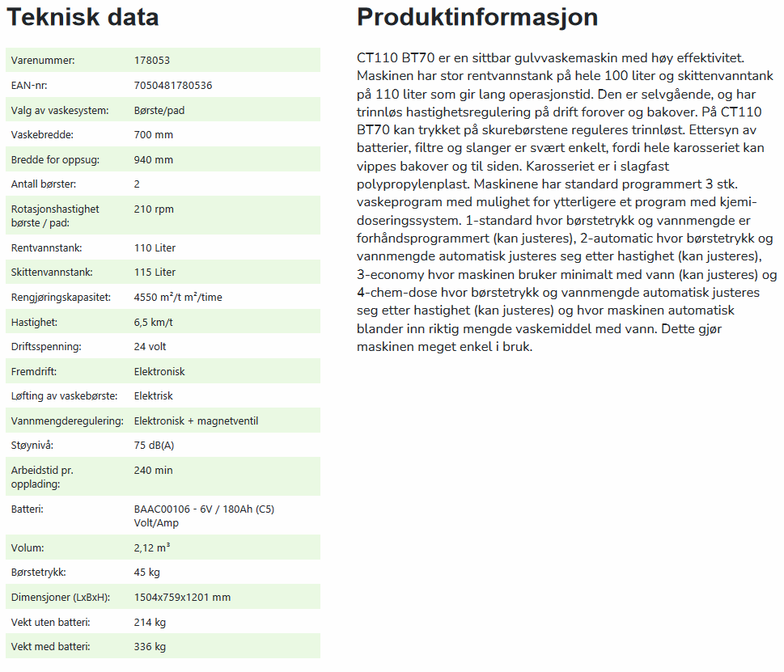Click the Vaskebredde value 700 mm

[154, 135]
